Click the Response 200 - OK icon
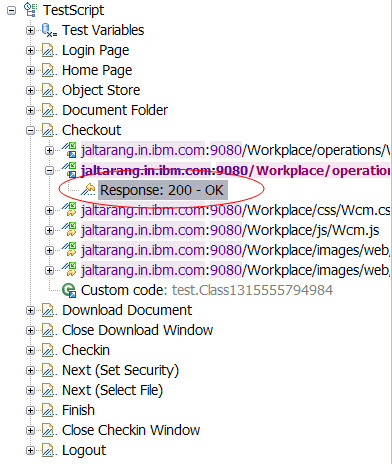The width and height of the screenshot is (392, 464). 88,190
